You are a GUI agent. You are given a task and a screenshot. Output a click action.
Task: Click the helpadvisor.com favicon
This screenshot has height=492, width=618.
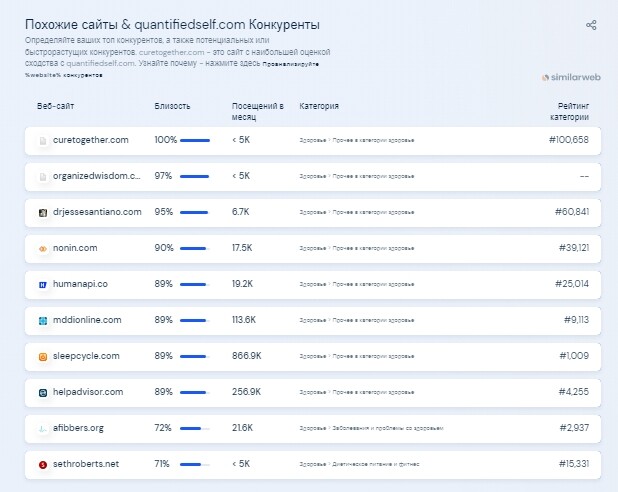(43, 393)
